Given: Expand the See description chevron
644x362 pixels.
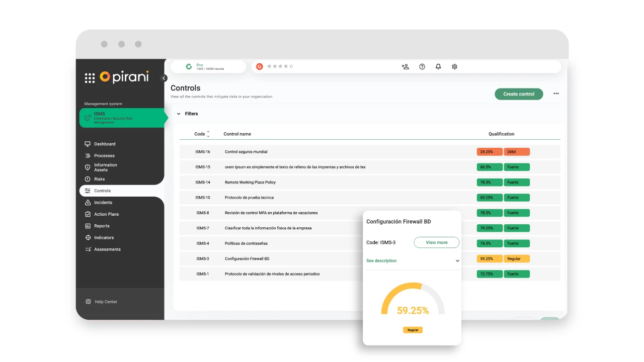Looking at the screenshot, I should pyautogui.click(x=457, y=261).
